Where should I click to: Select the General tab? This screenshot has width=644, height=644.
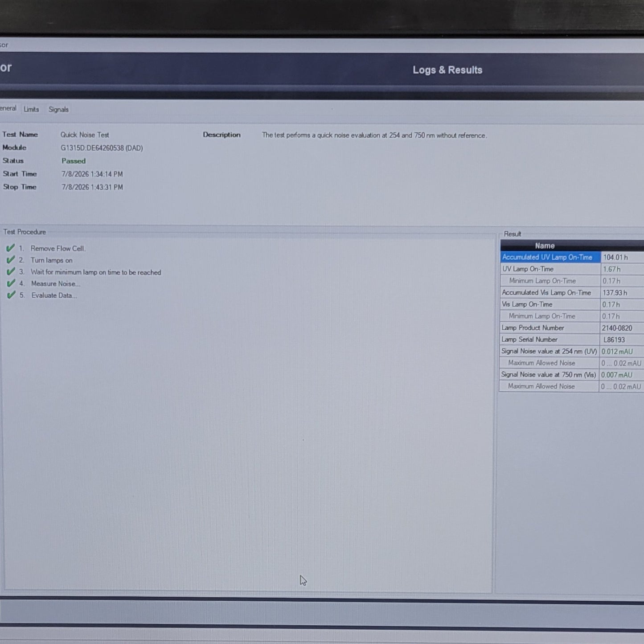(8, 108)
